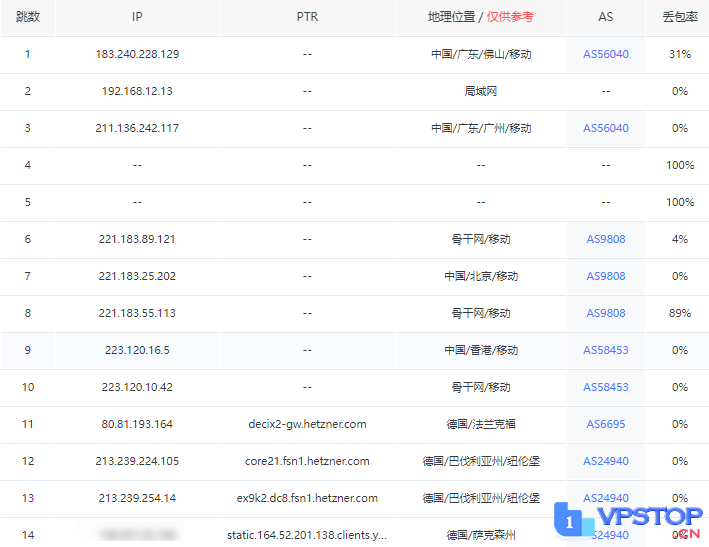Click the AS9808 link for 221.183.25.202
Viewport: 709px width, 547px height.
pyautogui.click(x=605, y=276)
